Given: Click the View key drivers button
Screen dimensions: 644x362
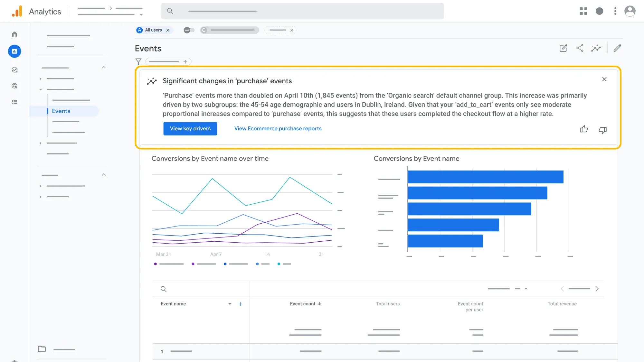Looking at the screenshot, I should [190, 128].
